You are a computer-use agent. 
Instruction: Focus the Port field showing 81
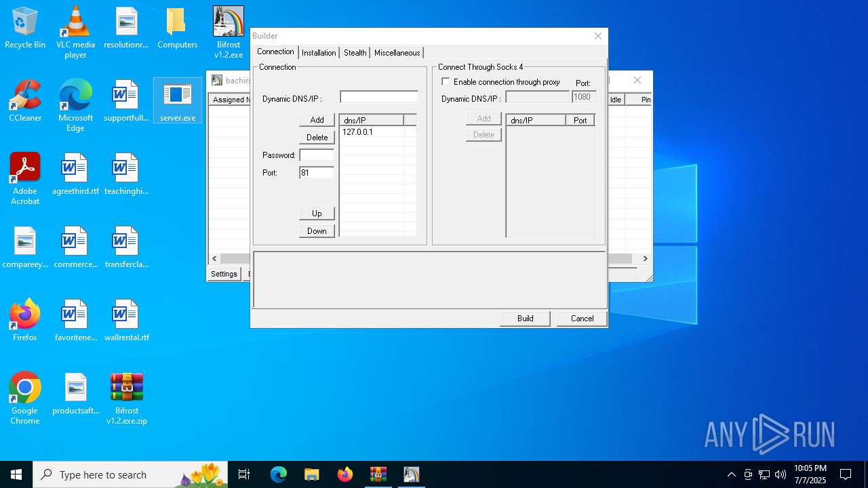click(317, 173)
